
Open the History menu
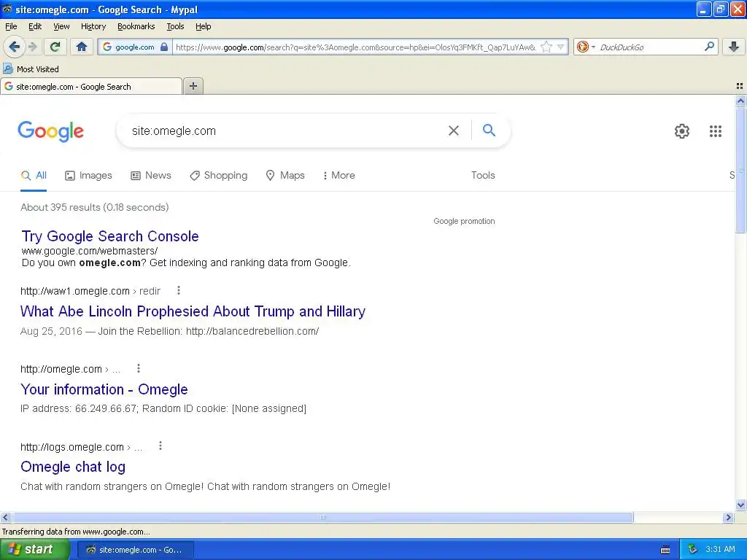93,26
